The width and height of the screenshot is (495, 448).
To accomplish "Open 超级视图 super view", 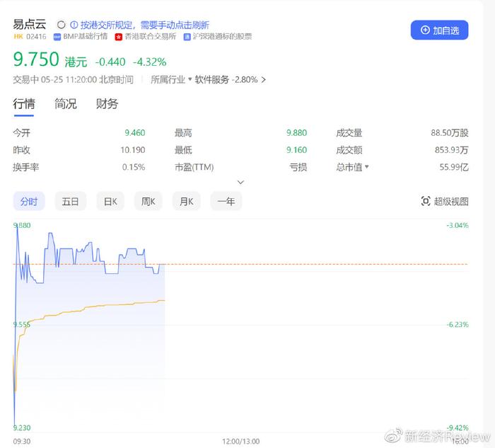I will tap(445, 201).
